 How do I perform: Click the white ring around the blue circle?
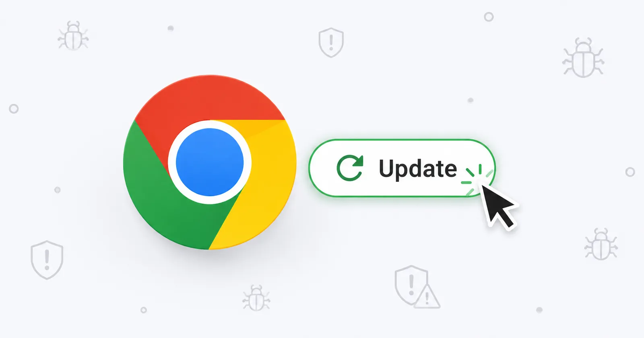210,124
